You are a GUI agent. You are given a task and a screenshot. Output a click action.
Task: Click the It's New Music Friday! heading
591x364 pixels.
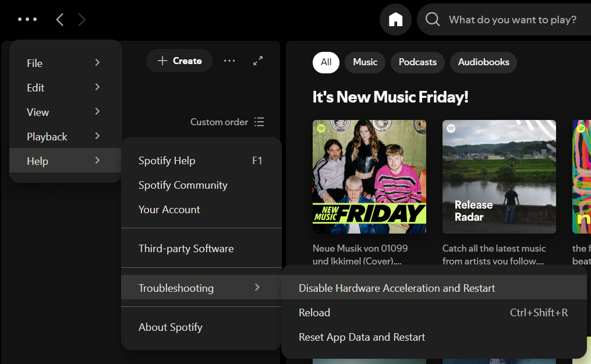pos(391,97)
